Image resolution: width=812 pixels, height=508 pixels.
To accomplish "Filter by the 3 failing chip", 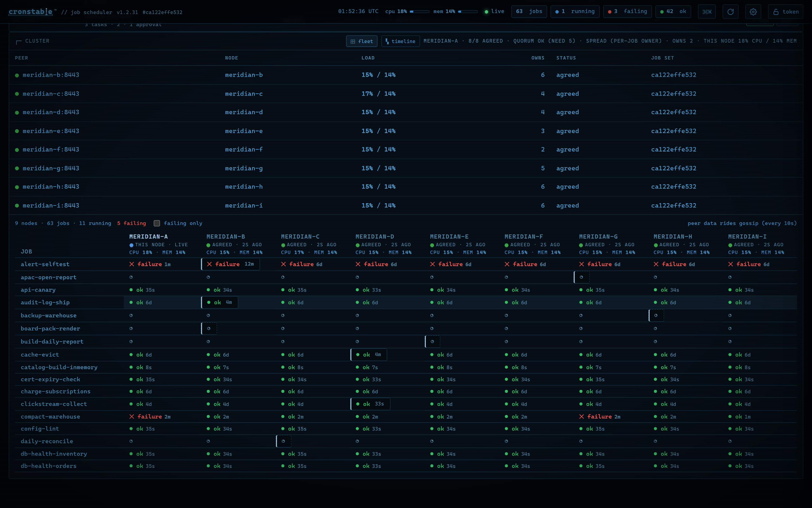I will (x=627, y=11).
